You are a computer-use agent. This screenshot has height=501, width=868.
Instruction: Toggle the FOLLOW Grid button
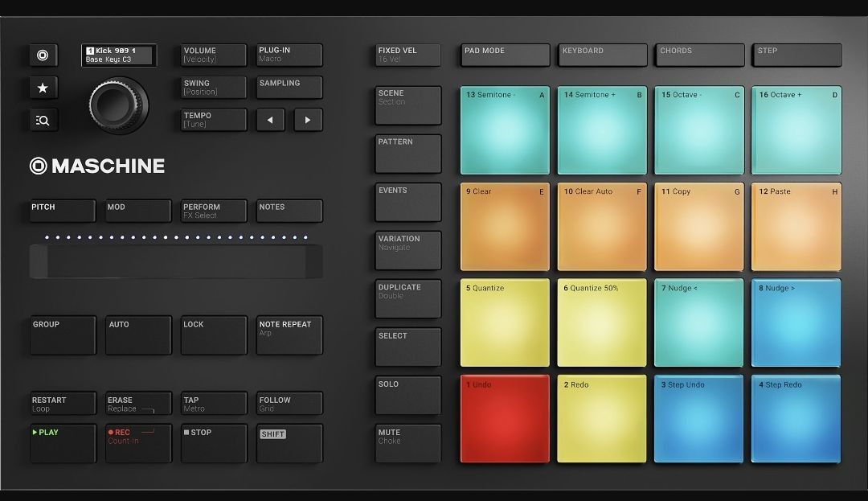point(289,404)
